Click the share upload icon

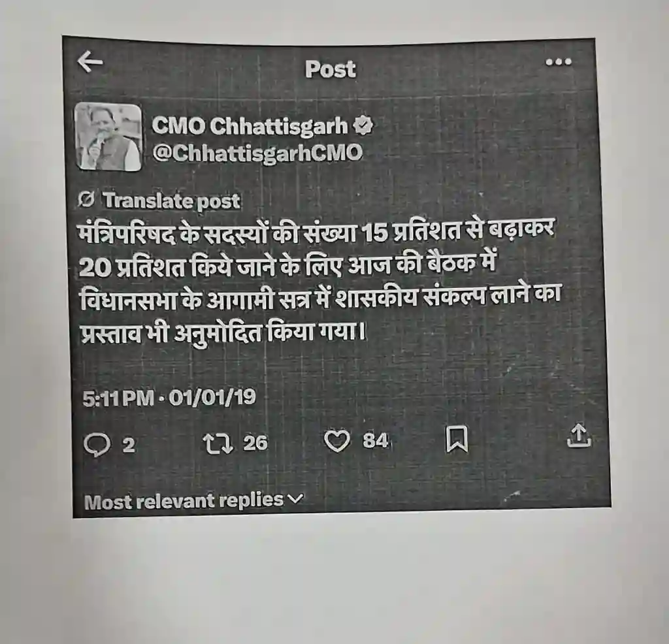[x=579, y=435]
